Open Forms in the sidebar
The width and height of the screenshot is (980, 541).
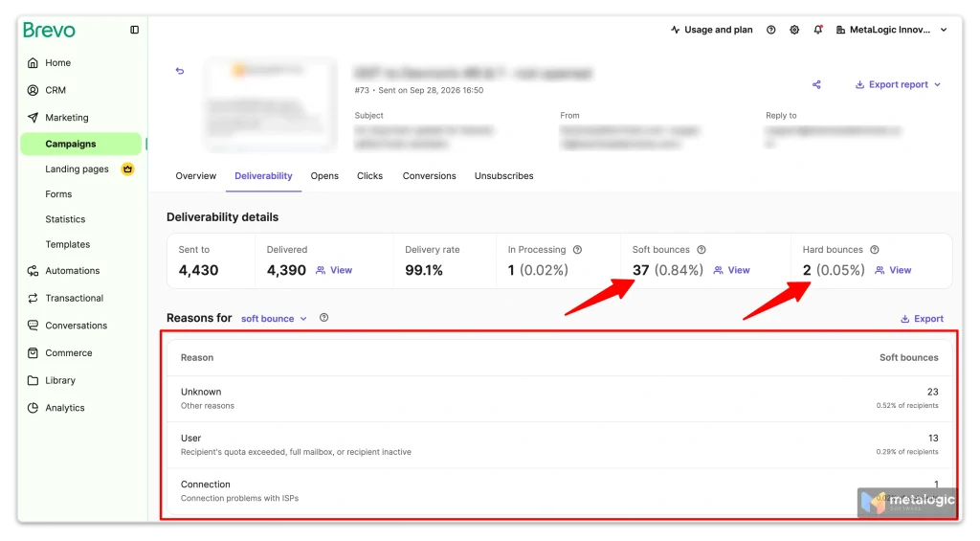click(x=58, y=194)
